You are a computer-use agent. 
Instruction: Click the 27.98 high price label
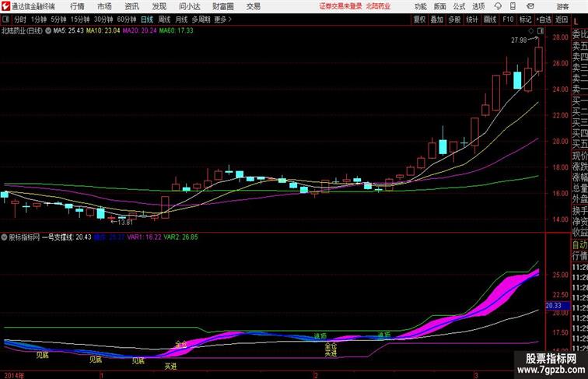[x=519, y=40]
